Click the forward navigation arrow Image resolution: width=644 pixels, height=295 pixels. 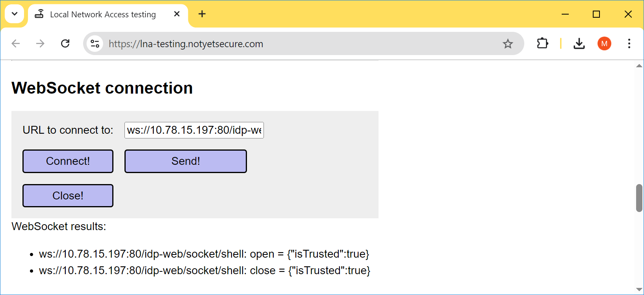click(40, 44)
